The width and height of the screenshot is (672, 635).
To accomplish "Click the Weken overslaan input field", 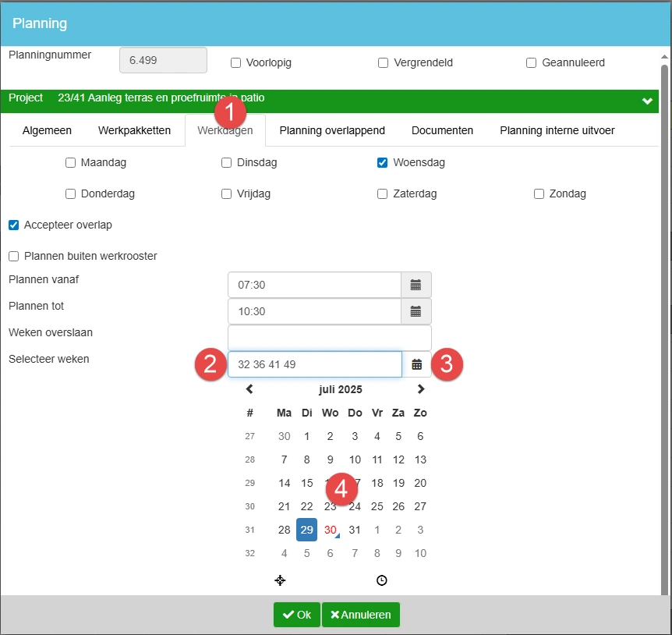I will tap(329, 338).
